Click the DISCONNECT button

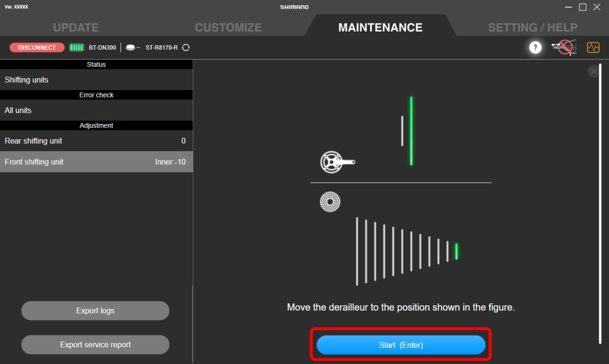click(x=37, y=47)
